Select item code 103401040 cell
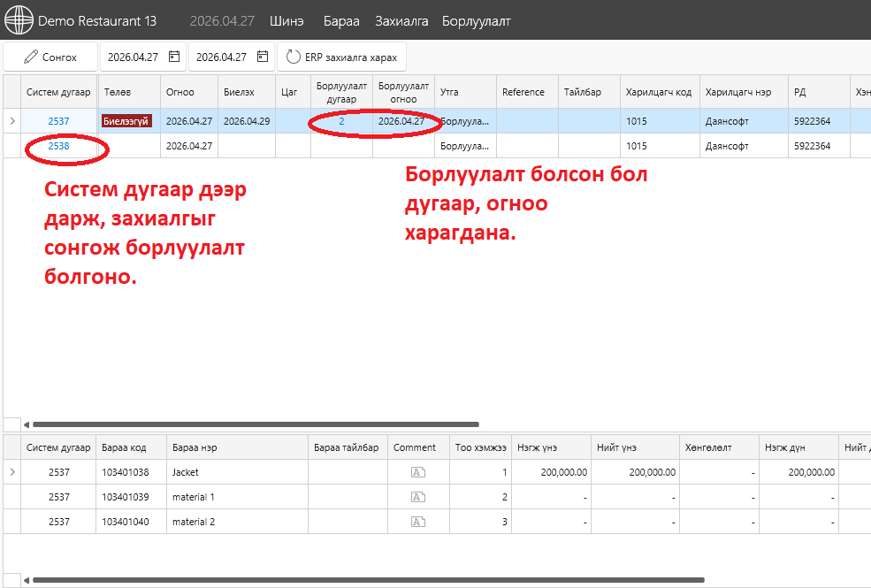 pos(131,522)
